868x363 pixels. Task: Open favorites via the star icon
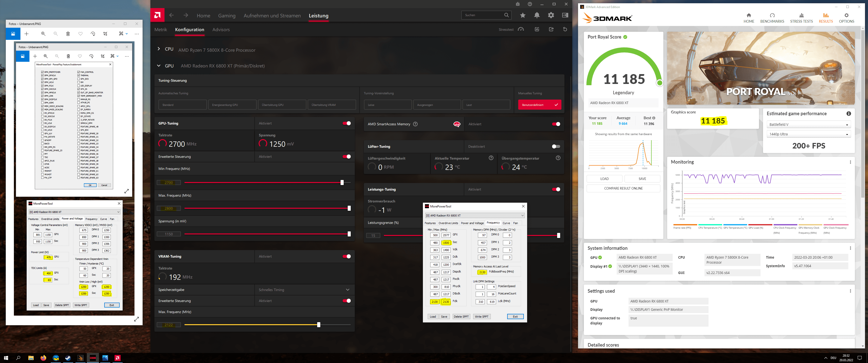coord(523,15)
